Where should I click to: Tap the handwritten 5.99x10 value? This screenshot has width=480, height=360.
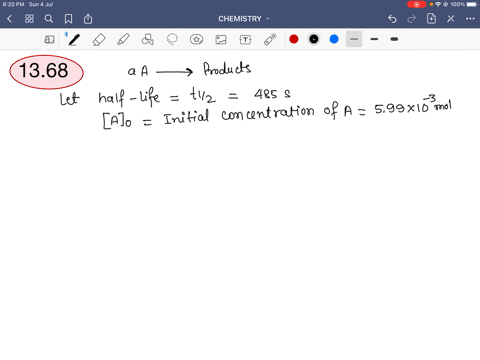click(x=402, y=107)
